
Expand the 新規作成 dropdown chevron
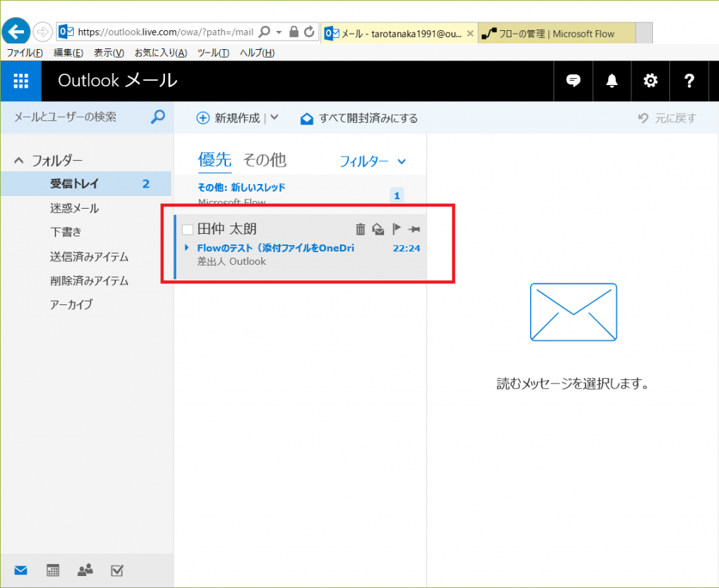click(275, 117)
